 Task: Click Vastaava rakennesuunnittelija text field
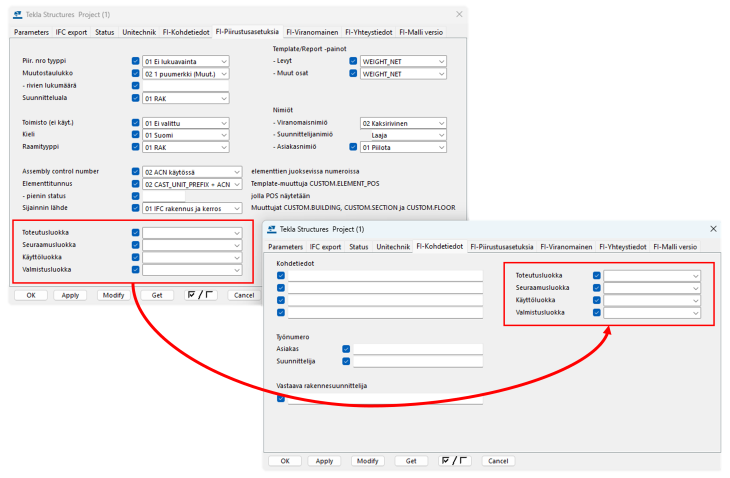385,399
